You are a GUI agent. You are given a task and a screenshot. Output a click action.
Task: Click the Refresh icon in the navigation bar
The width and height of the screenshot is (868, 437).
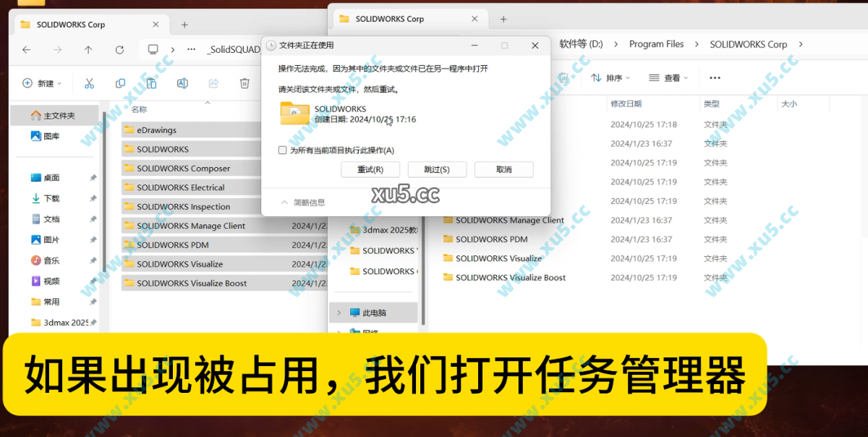(118, 50)
